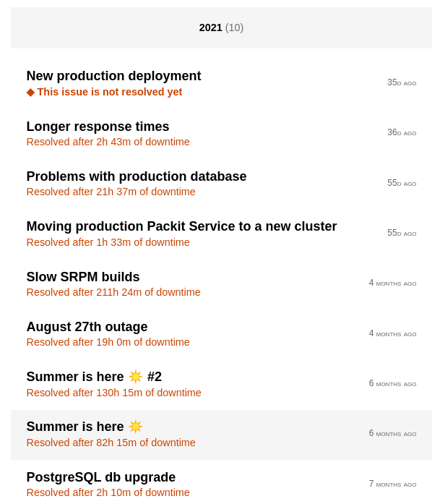The height and width of the screenshot is (504, 445).
Task: Open the Summer is here #2 incident
Action: click(76, 377)
